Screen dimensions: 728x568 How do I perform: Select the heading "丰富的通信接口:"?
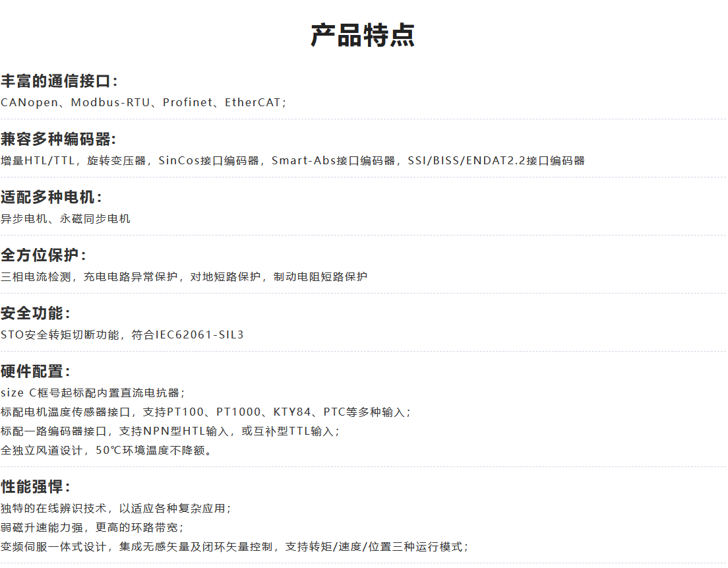[59, 81]
